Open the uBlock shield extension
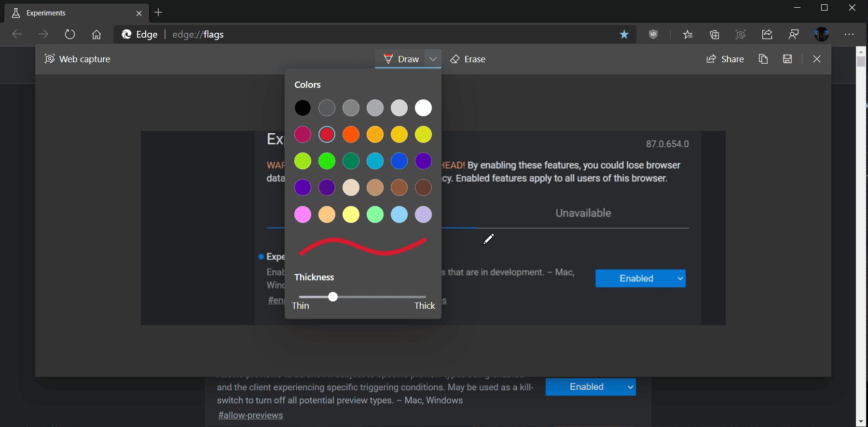The image size is (868, 427). 653,34
